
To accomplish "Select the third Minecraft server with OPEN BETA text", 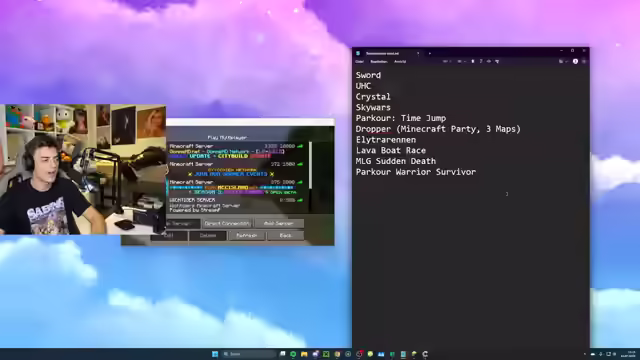I will point(237,187).
